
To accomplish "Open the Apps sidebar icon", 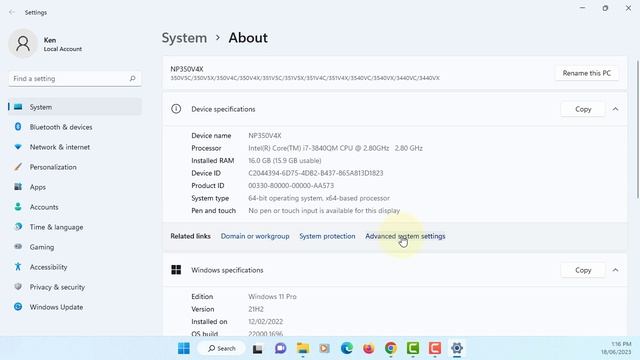I will coord(18,187).
